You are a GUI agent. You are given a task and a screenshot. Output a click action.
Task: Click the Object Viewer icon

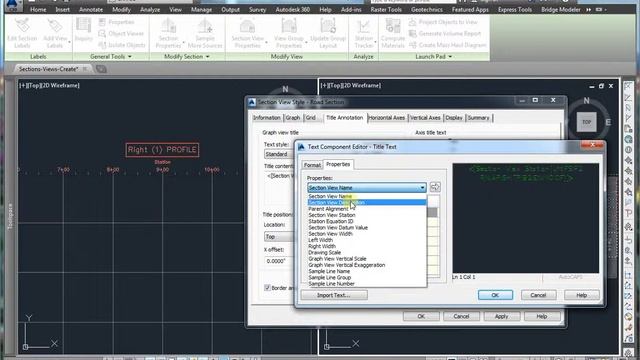click(x=102, y=33)
